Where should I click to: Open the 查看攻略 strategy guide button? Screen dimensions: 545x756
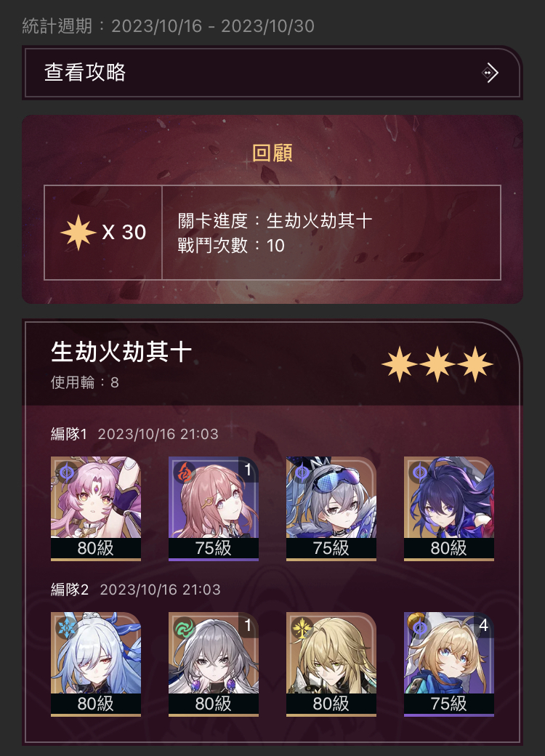point(272,73)
